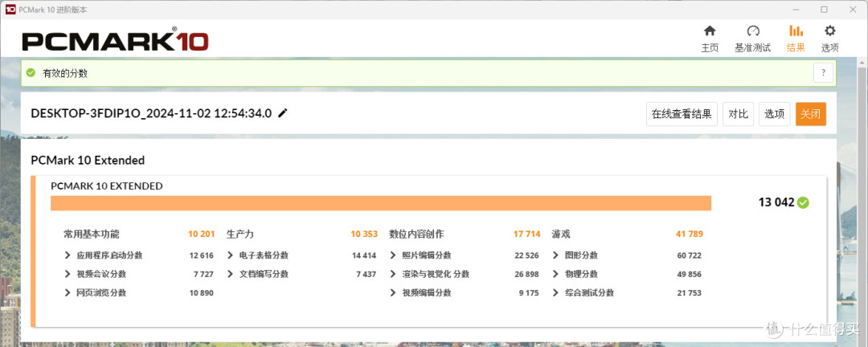Open the 基准测试 benchmark page

coord(752,39)
